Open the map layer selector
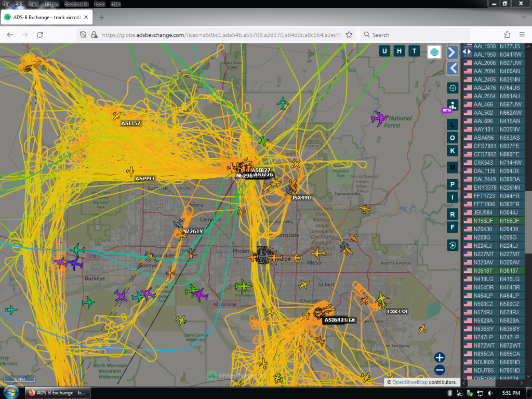 [434, 52]
